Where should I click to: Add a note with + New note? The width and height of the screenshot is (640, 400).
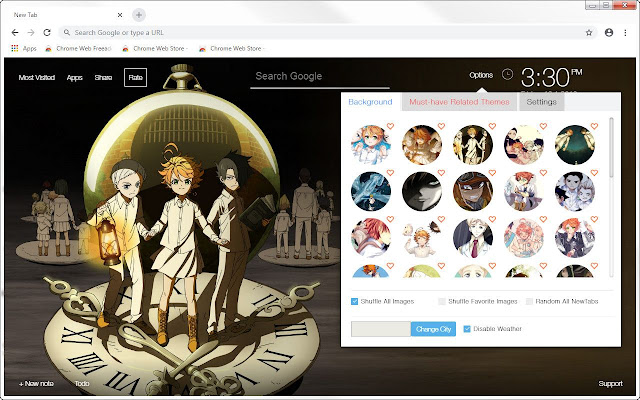point(36,384)
